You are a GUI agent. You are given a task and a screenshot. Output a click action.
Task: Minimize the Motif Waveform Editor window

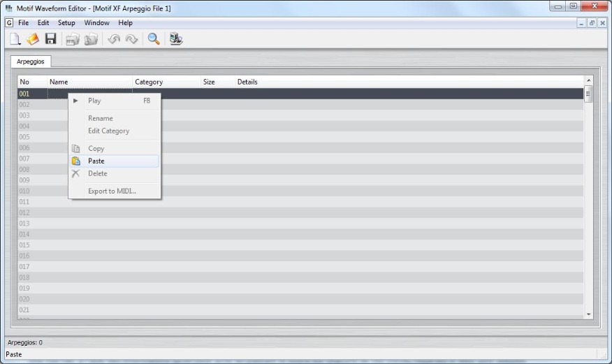(558, 6)
